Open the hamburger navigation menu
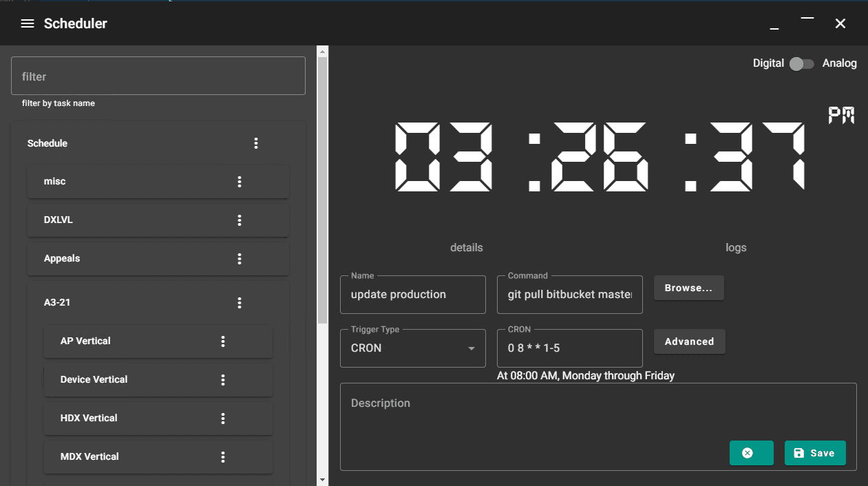Screen dimensions: 868x486 pos(28,23)
